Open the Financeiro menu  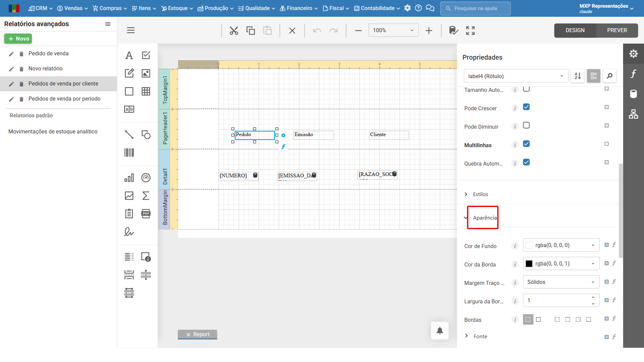[299, 8]
